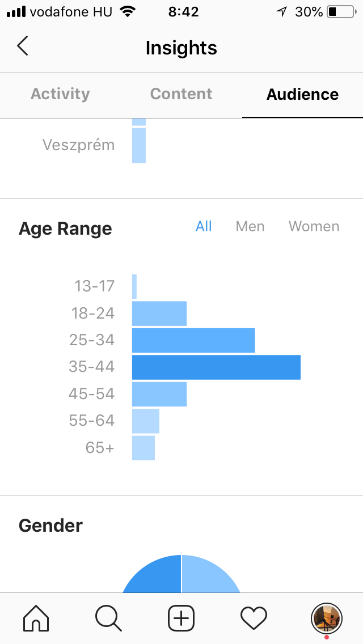Viewport: 363px width, 644px height.
Task: Switch to the Content tab
Action: (x=181, y=94)
